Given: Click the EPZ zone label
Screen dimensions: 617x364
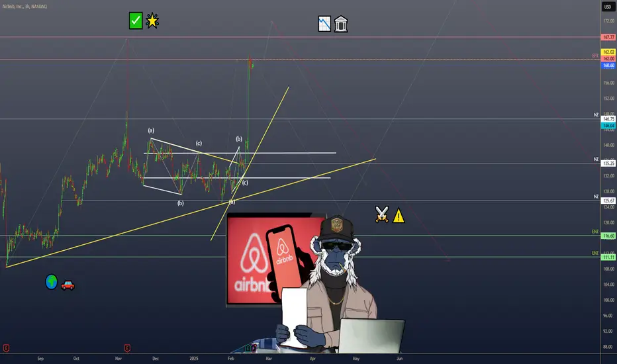Looking at the screenshot, I should click(x=595, y=56).
